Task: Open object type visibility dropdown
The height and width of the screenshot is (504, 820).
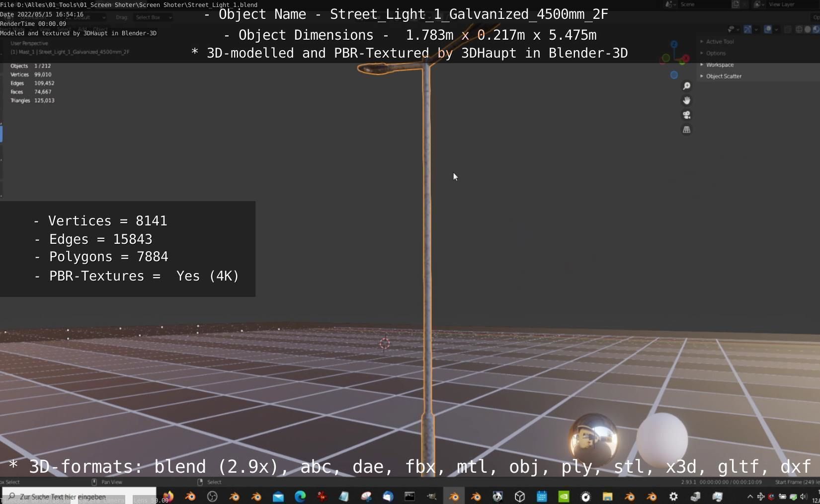Action: [733, 29]
